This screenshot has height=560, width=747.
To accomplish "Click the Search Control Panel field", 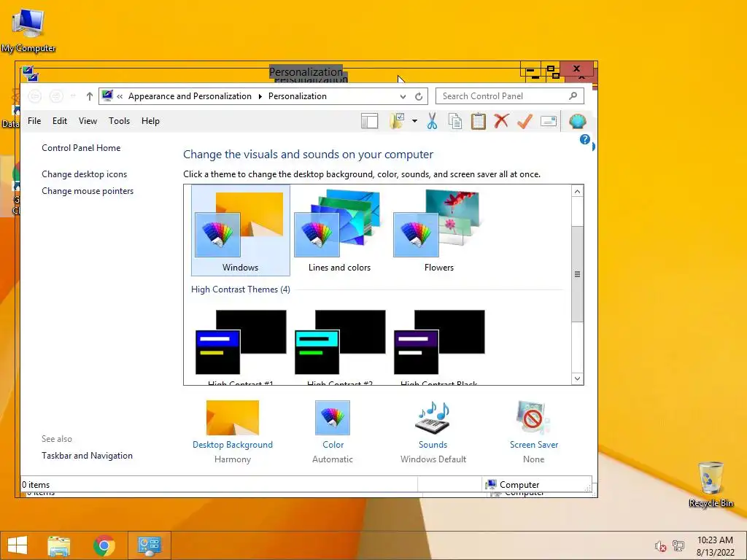I will coord(509,96).
